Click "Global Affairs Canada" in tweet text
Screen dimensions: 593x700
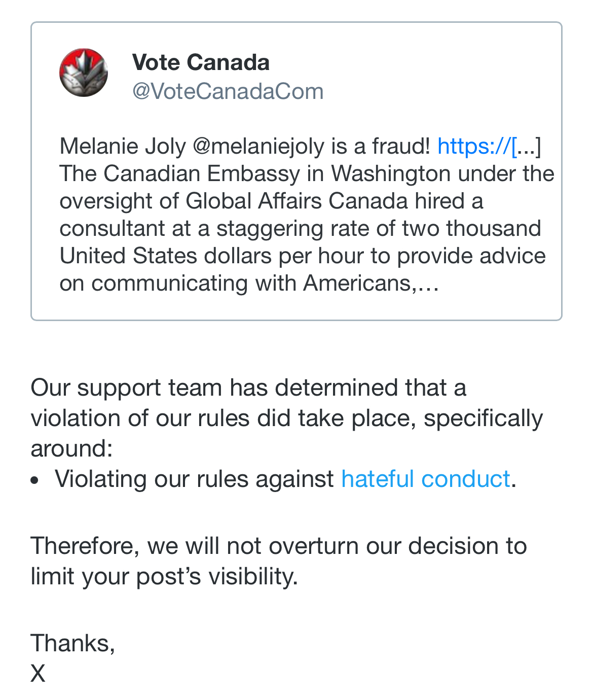[x=297, y=201]
